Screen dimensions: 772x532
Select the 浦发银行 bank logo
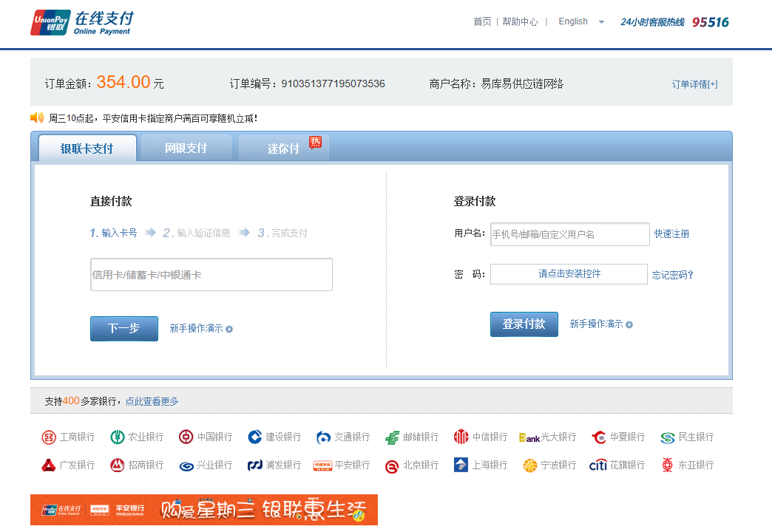click(x=254, y=465)
